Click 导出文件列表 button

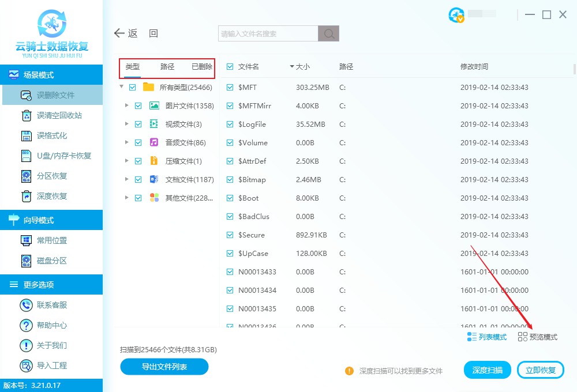164,367
